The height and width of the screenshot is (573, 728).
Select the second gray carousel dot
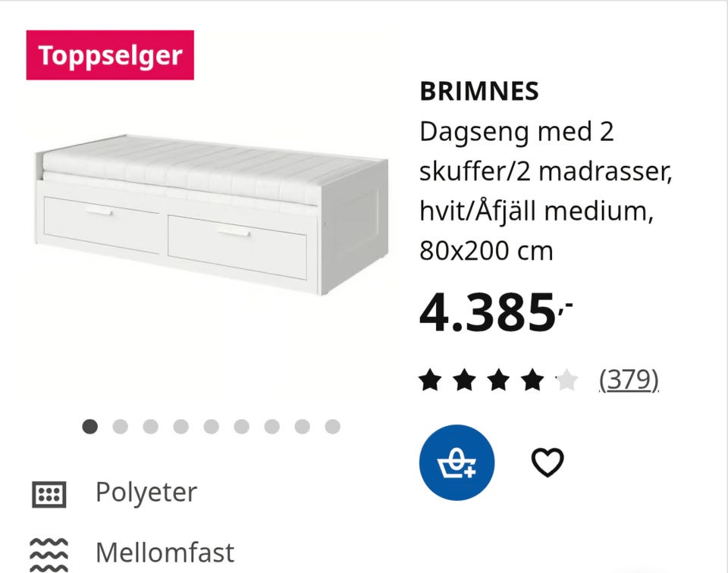[120, 427]
